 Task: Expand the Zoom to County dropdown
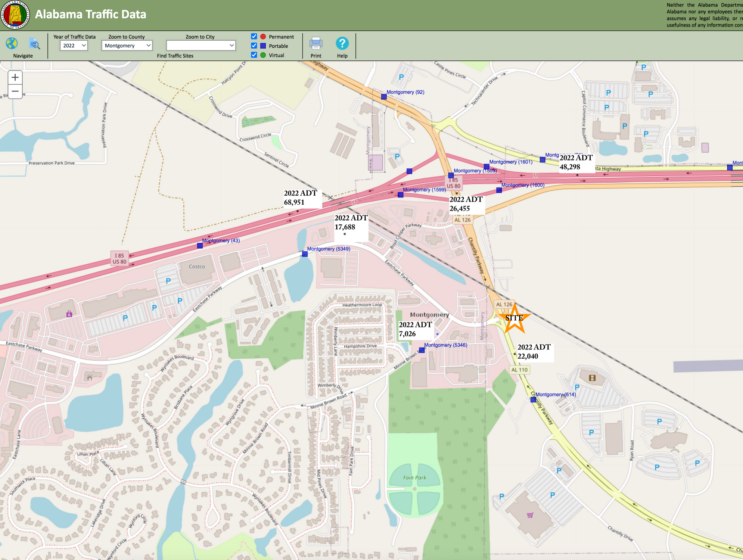point(127,46)
